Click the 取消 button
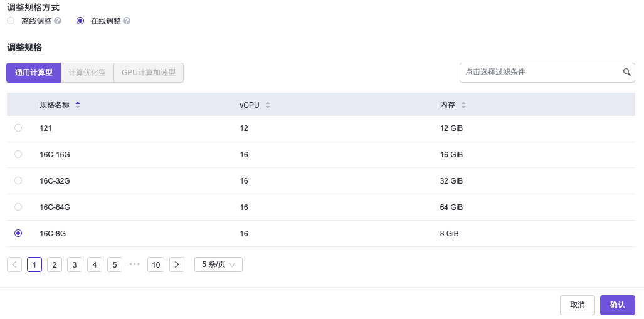Screen dimensions: 644x319 coord(577,305)
